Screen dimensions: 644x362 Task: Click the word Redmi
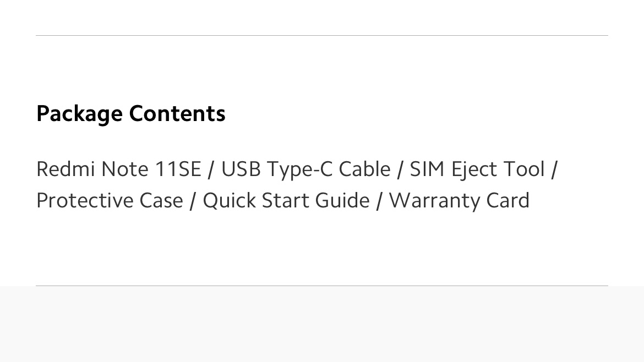[x=66, y=169]
